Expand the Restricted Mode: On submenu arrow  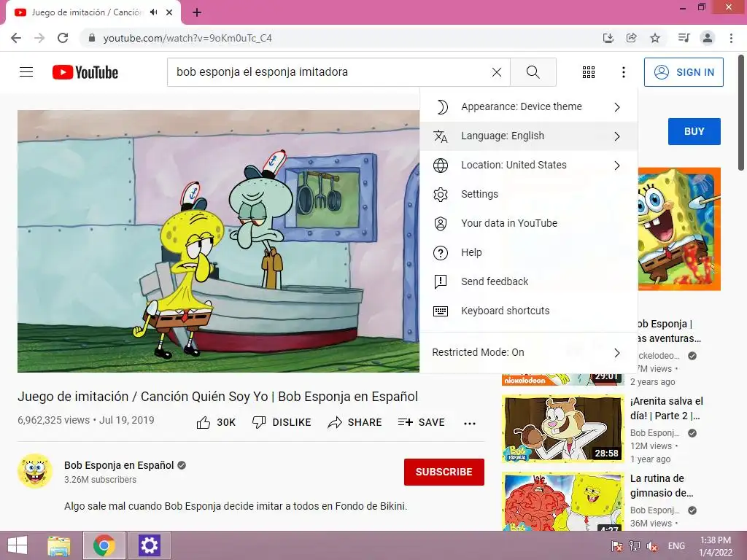(617, 353)
